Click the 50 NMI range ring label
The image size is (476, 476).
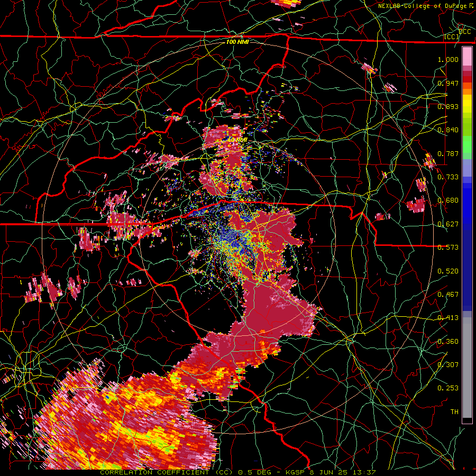237,140
